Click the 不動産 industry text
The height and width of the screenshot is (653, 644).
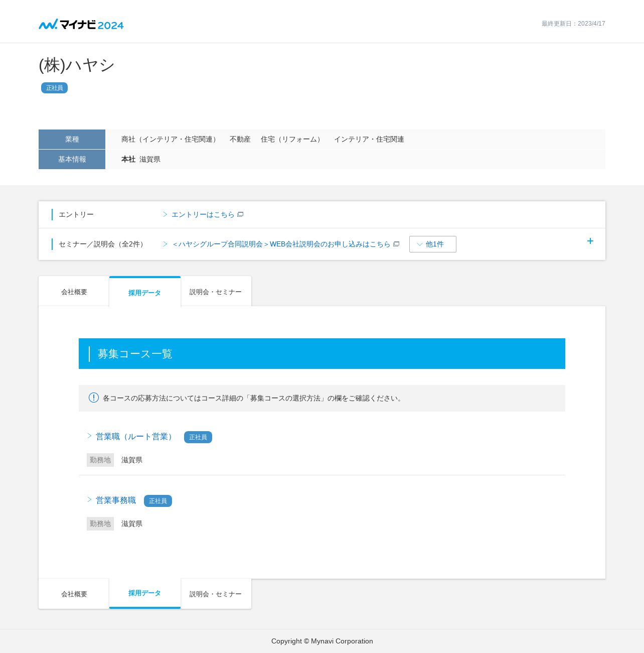pos(240,139)
